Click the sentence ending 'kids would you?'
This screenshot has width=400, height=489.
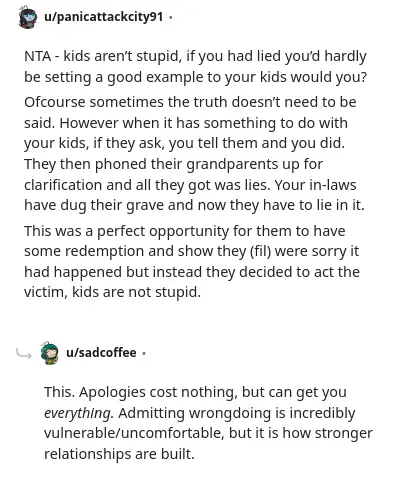pyautogui.click(x=196, y=67)
